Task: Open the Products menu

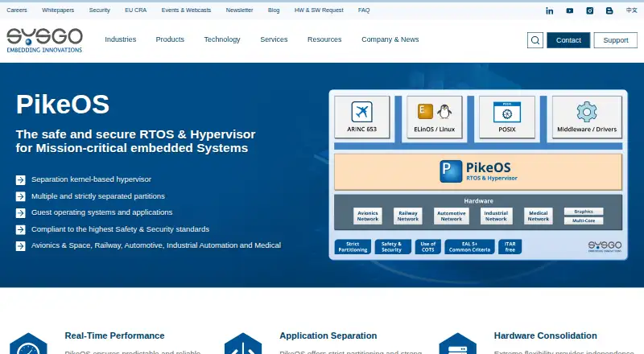Action: point(170,39)
